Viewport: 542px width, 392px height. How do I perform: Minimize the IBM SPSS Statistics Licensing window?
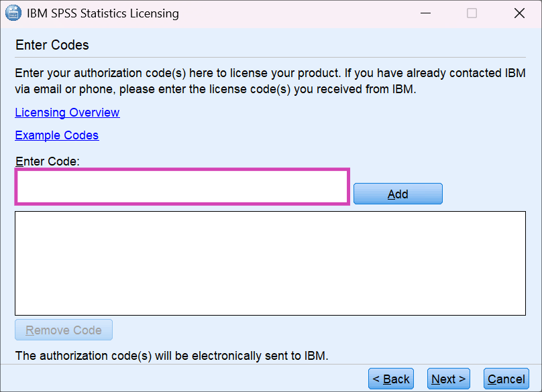(x=425, y=13)
